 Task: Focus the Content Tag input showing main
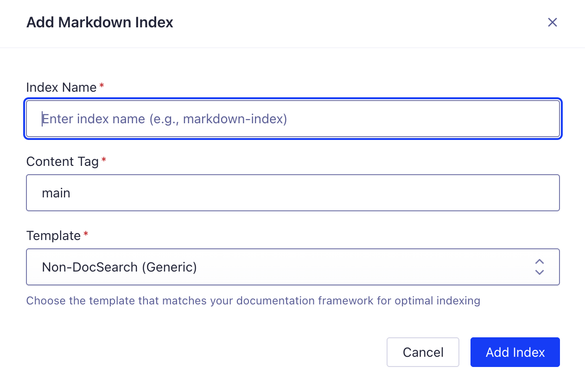293,192
